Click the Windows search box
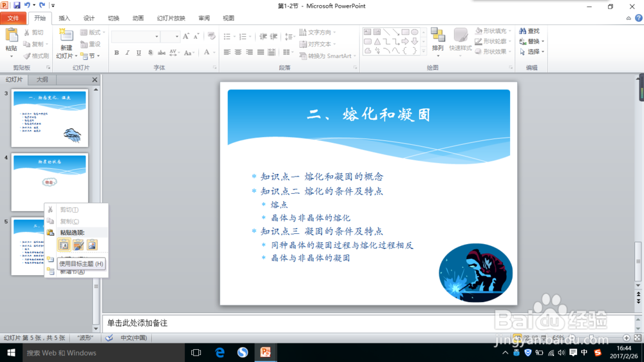 (x=104, y=352)
